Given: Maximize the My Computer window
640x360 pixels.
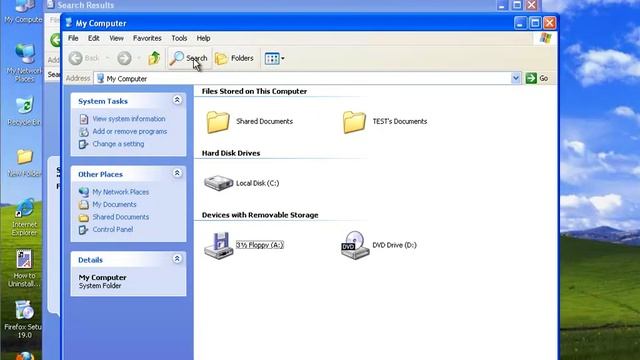Looking at the screenshot, I should (535, 23).
